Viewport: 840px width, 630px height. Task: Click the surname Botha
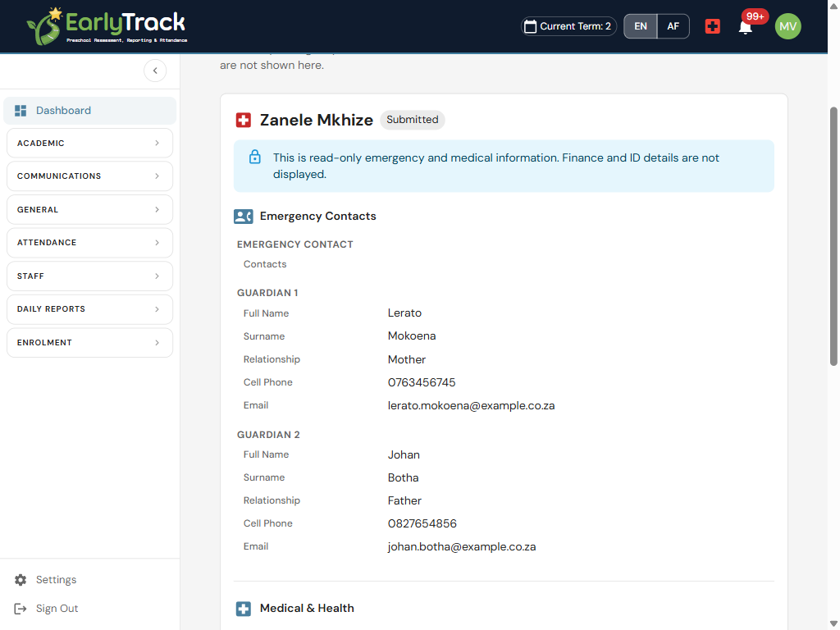click(404, 477)
